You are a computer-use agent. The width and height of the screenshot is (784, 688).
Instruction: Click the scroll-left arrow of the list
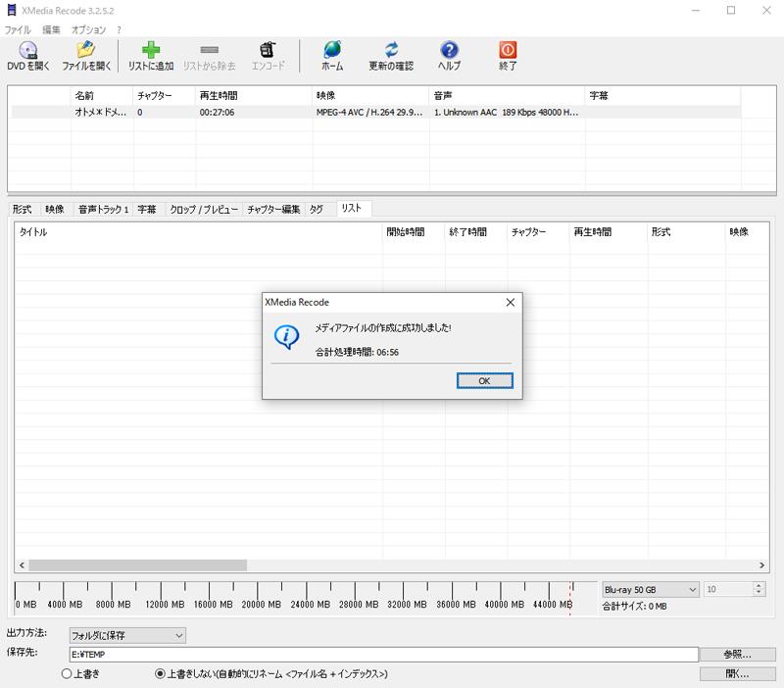[22, 565]
